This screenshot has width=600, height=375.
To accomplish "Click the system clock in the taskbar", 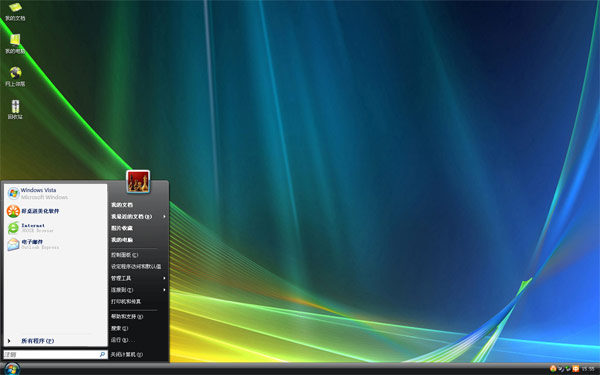I will point(588,369).
